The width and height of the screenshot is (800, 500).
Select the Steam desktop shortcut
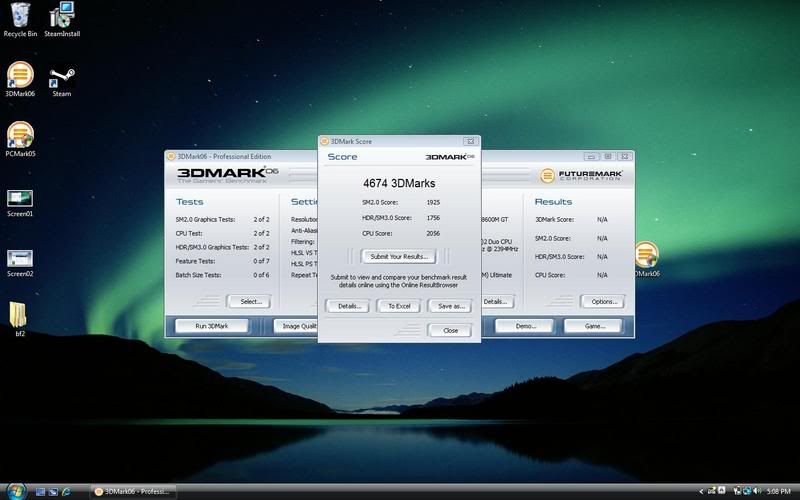62,82
